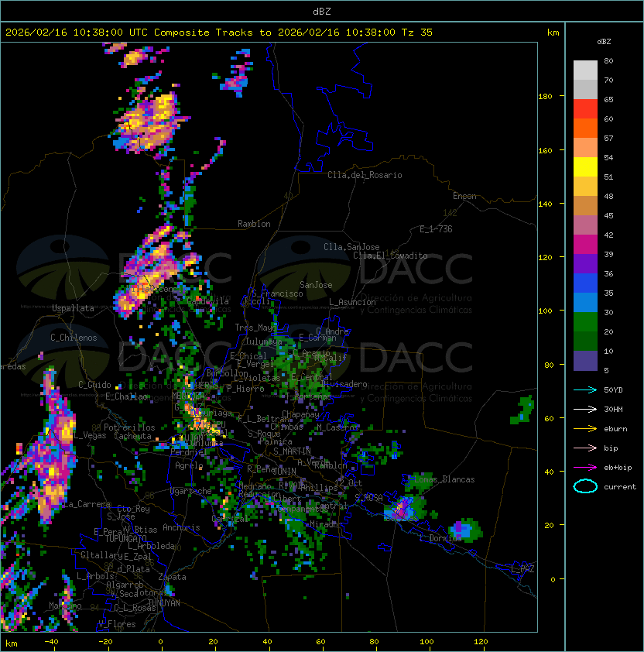The image size is (644, 652).
Task: Click the 'Clla.SanJose' place label
Action: 351,247
